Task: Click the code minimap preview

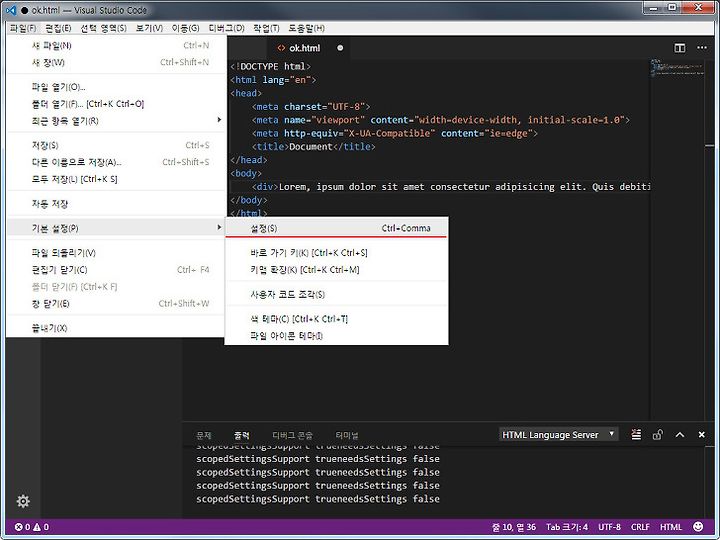Action: [677, 68]
